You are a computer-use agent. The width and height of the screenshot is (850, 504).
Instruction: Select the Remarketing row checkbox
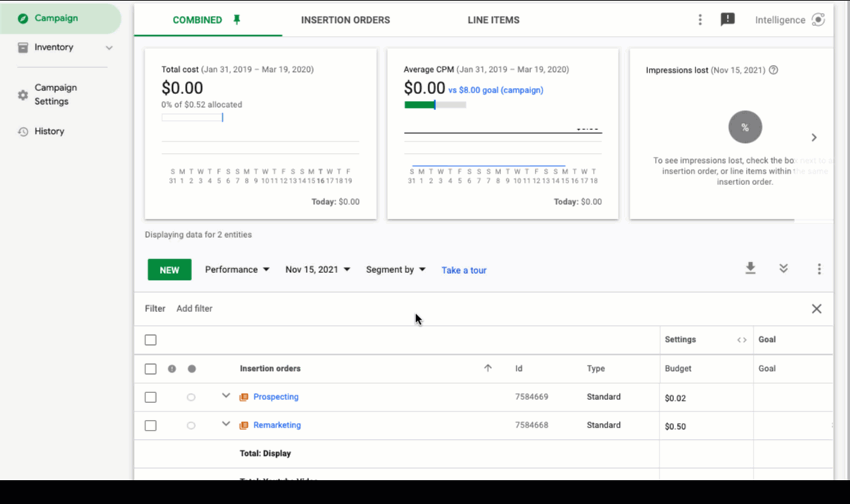(151, 425)
